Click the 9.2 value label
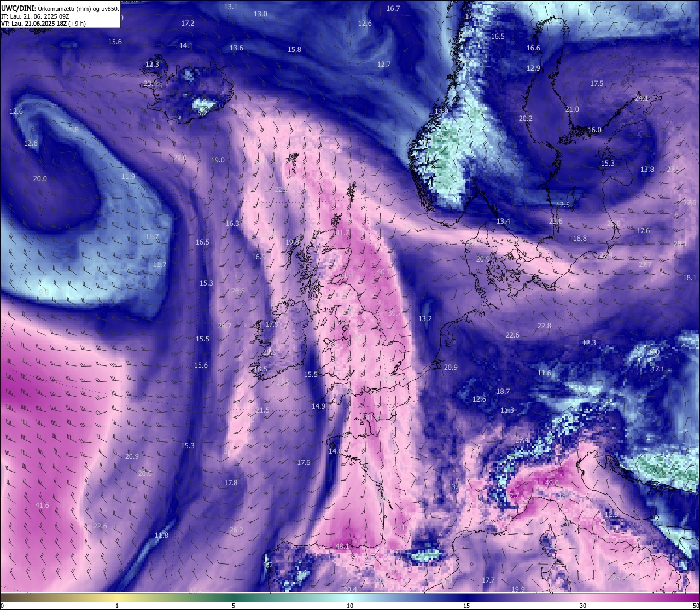Screen dimensions: 700x610 (x=268, y=565)
